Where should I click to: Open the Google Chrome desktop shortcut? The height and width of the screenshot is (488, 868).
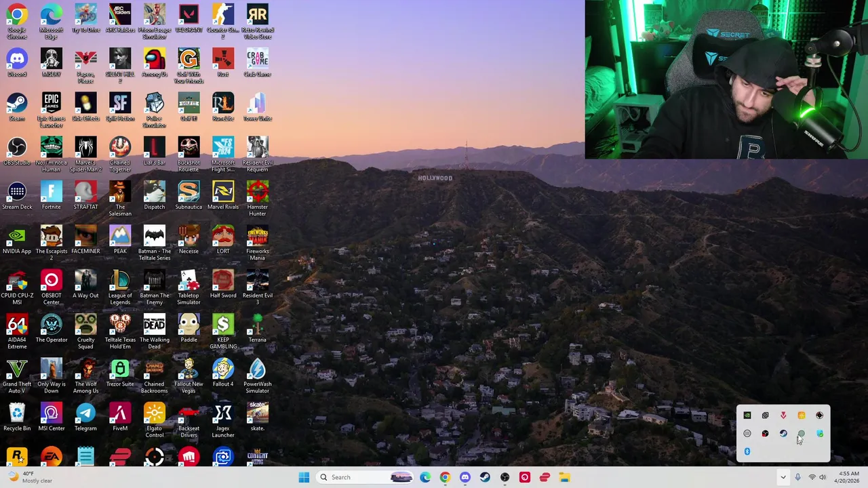pyautogui.click(x=17, y=21)
